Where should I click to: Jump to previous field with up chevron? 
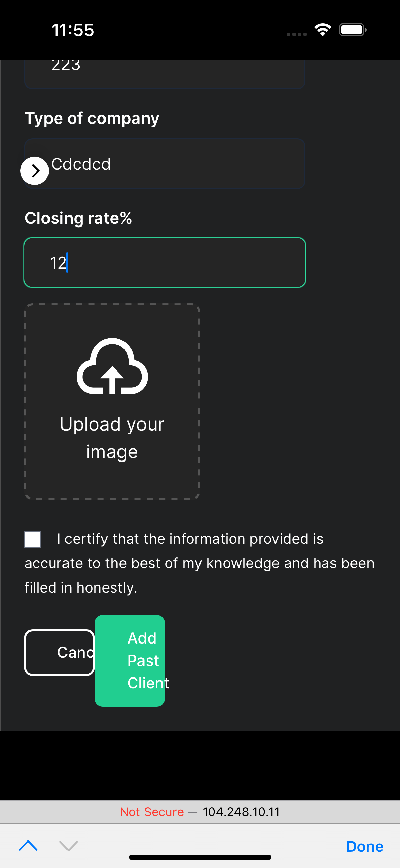(28, 846)
